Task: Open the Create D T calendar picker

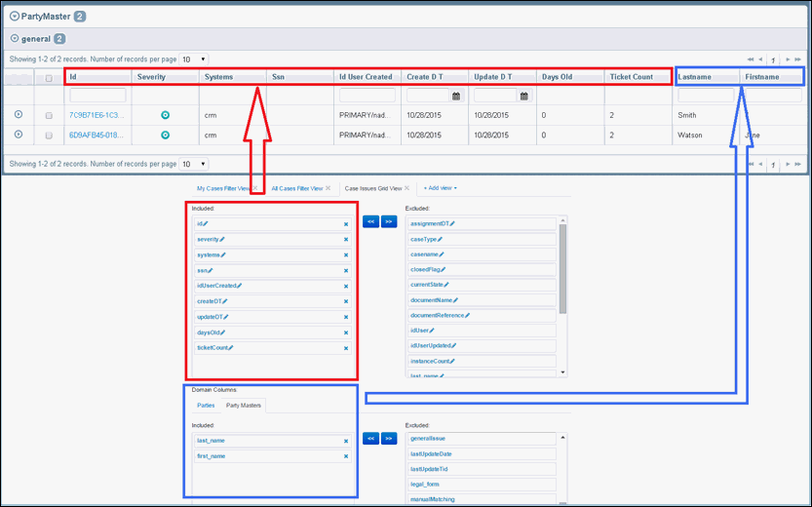Action: point(456,96)
